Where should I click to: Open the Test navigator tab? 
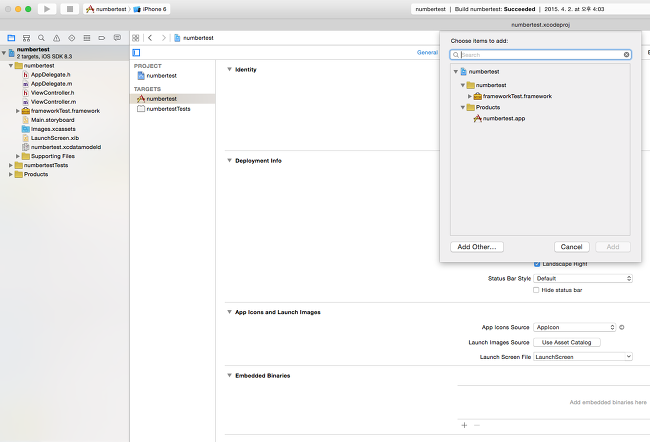tap(72, 38)
